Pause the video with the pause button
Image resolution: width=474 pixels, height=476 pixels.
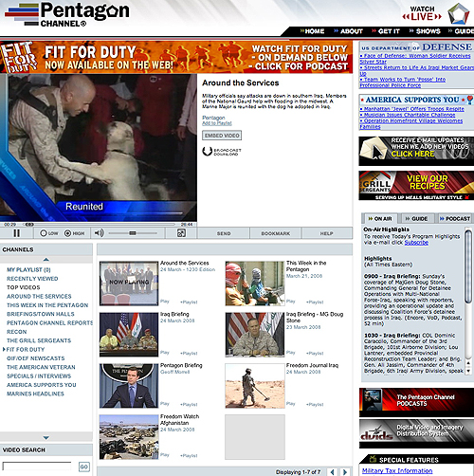[x=16, y=233]
